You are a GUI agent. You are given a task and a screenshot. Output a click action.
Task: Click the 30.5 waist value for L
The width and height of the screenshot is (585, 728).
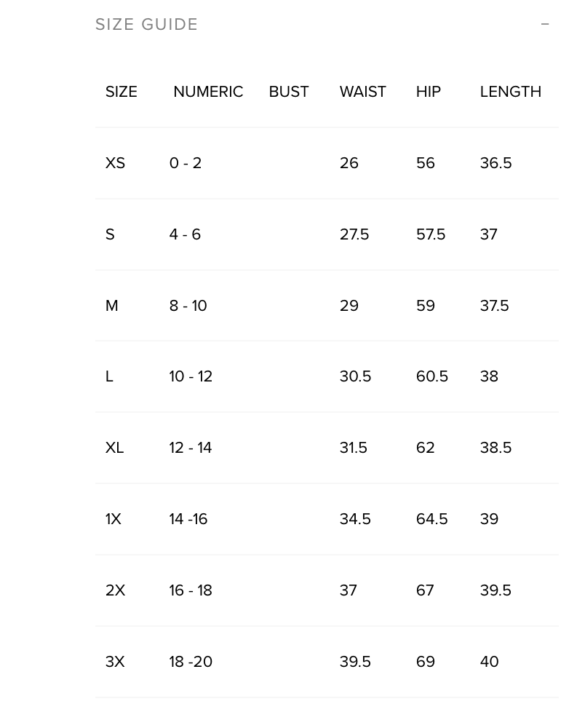click(x=355, y=376)
